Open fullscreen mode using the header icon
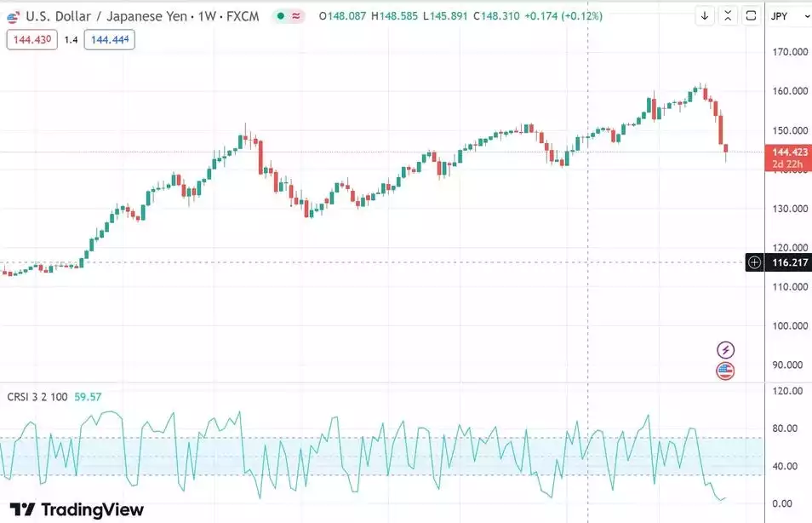Viewport: 812px width, 523px height. point(749,15)
